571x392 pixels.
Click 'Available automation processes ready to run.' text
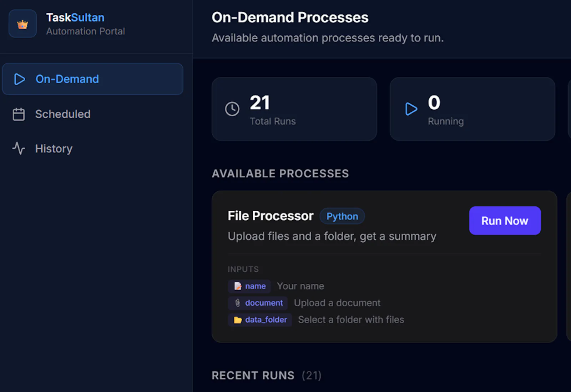click(x=328, y=38)
